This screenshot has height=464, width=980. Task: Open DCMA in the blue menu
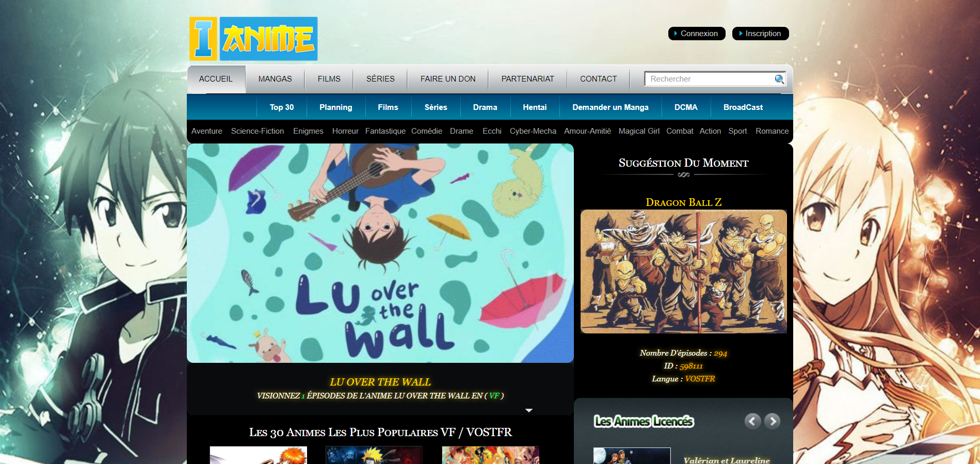tap(686, 107)
